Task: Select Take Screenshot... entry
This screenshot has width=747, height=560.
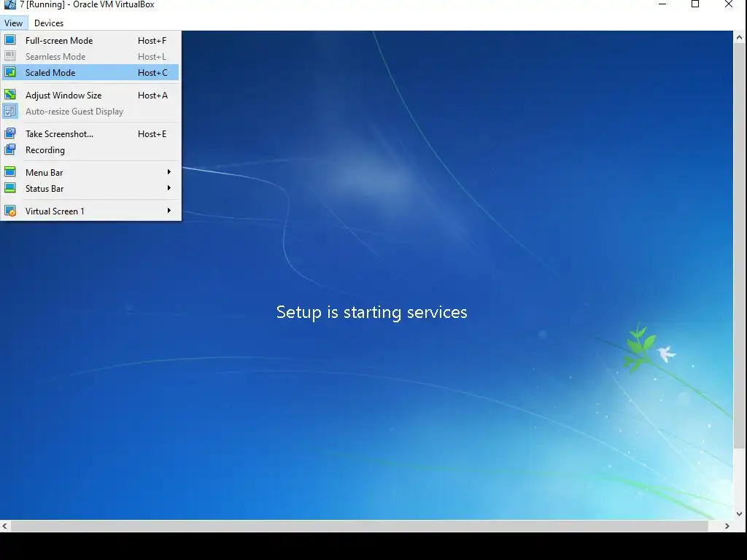Action: [x=90, y=134]
